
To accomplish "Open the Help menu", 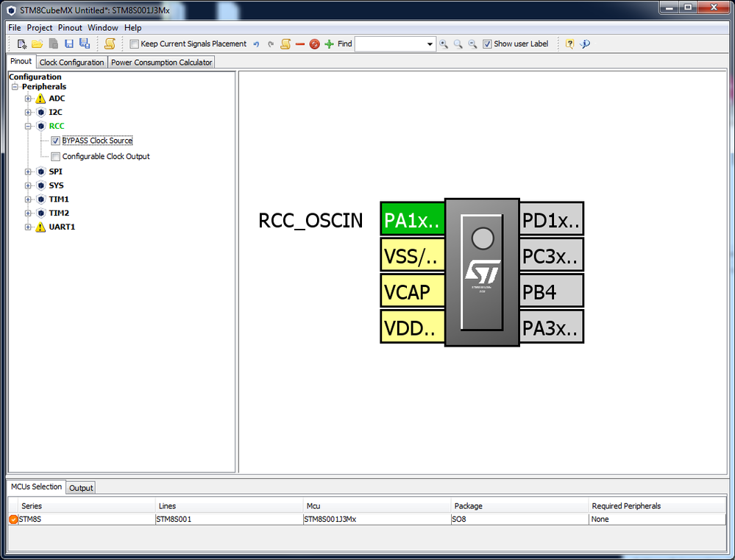I will point(132,28).
